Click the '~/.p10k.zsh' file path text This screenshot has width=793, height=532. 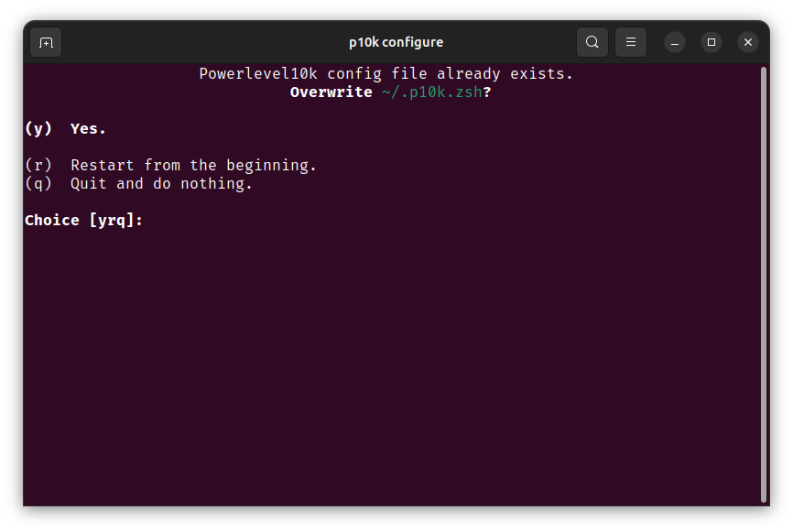coord(432,92)
